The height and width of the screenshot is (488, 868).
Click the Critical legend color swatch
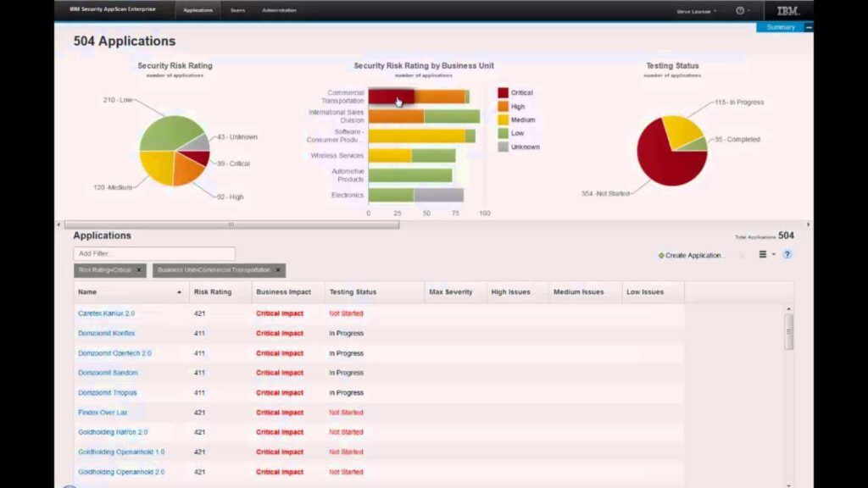(x=503, y=93)
